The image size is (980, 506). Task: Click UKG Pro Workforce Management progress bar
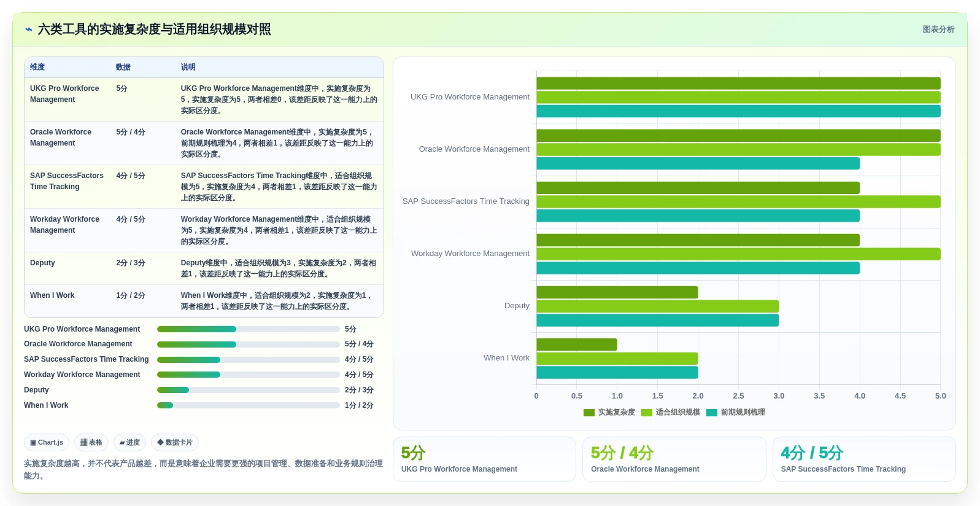249,329
